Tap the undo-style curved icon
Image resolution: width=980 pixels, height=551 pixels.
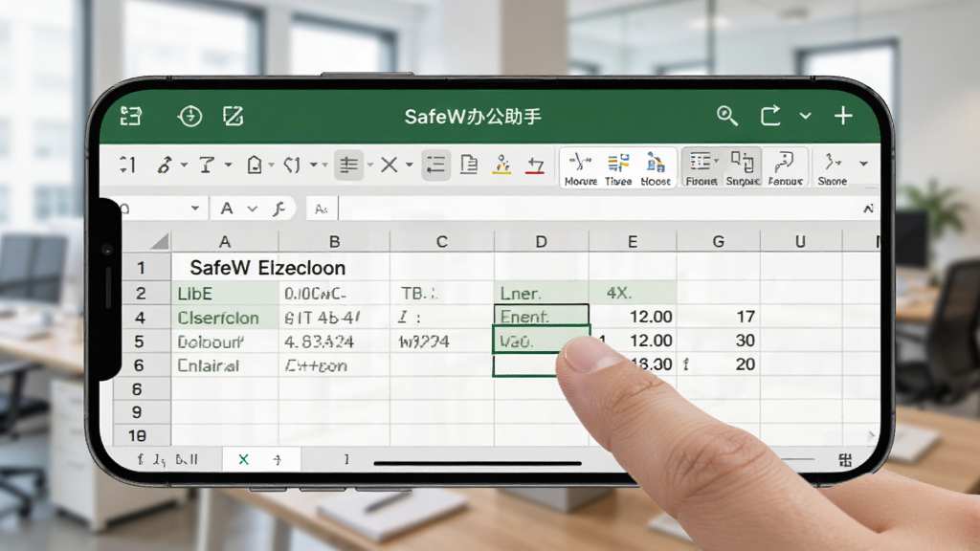[x=293, y=165]
